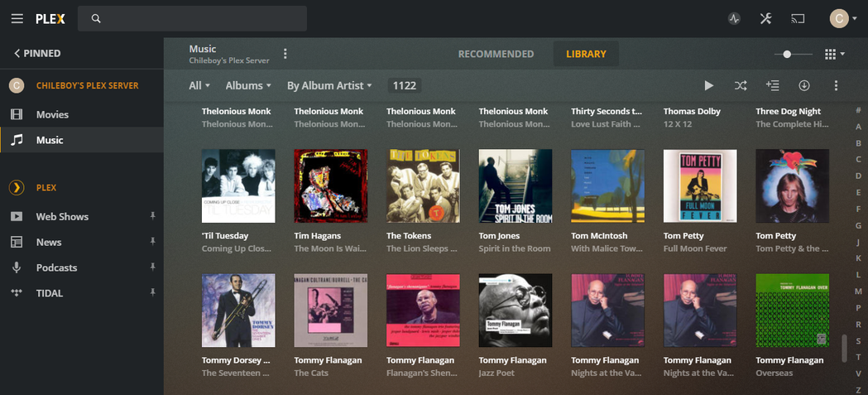868x395 pixels.
Task: Expand the By Album Artist sort dropdown
Action: click(x=329, y=85)
